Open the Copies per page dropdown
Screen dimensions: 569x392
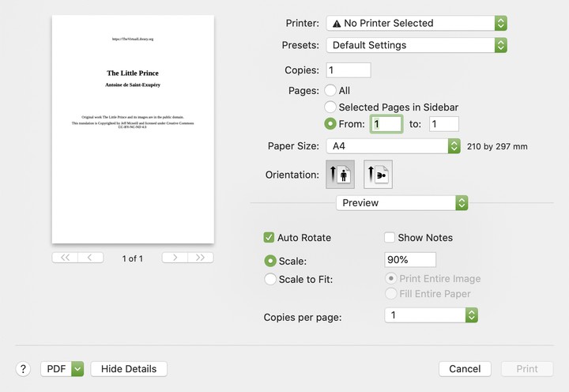[431, 315]
